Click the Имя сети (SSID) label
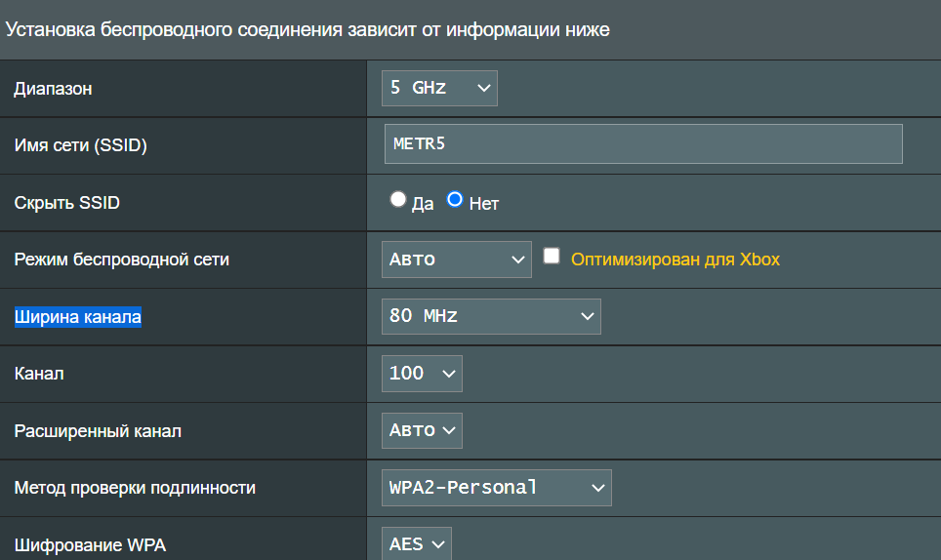The width and height of the screenshot is (941, 560). coord(80,145)
